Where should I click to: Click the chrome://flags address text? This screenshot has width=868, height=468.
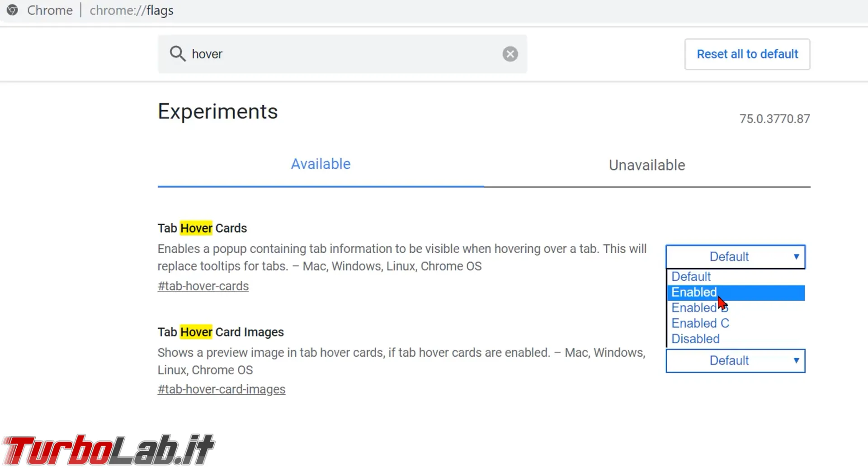[x=132, y=10]
